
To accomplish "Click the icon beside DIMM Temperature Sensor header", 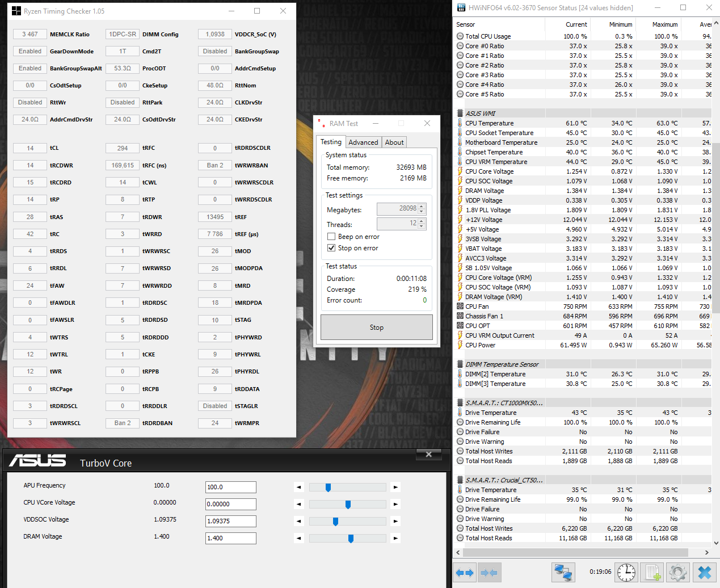I will (x=460, y=364).
